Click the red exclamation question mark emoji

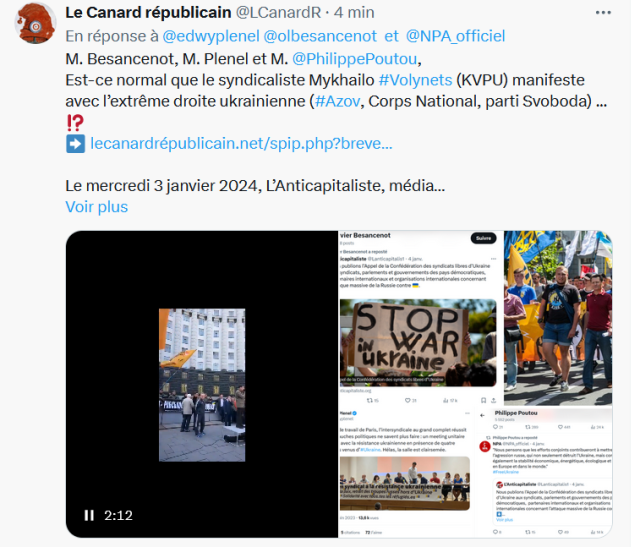[x=75, y=122]
